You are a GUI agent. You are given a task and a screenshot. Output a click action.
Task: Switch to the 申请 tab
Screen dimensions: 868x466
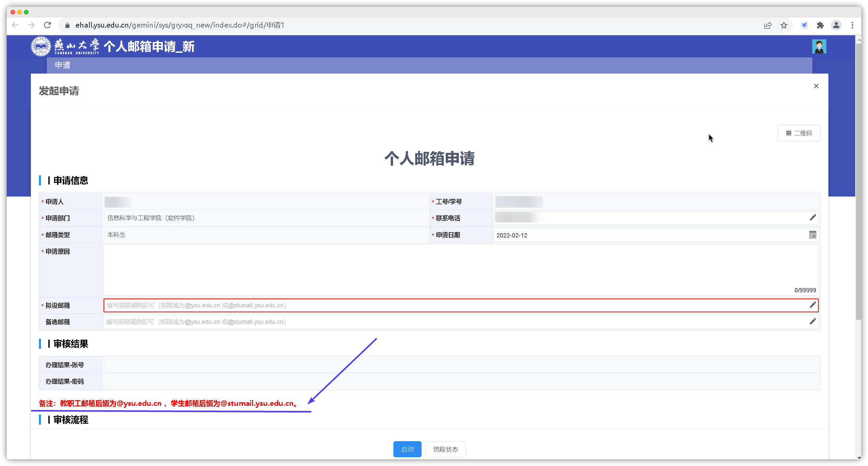pos(62,65)
